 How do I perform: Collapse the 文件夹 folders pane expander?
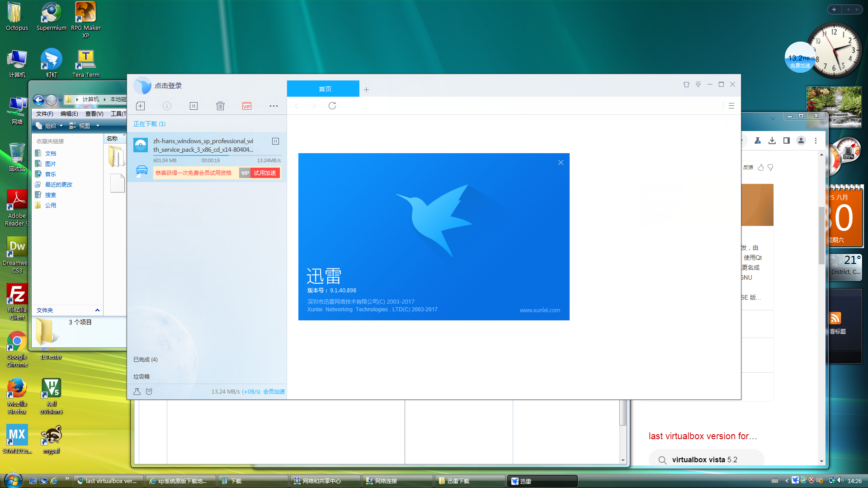[97, 310]
